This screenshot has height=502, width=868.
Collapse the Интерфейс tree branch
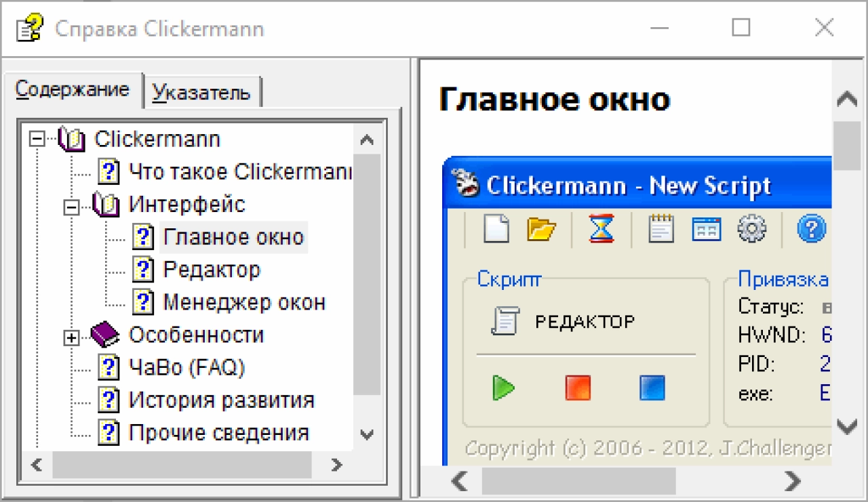71,206
